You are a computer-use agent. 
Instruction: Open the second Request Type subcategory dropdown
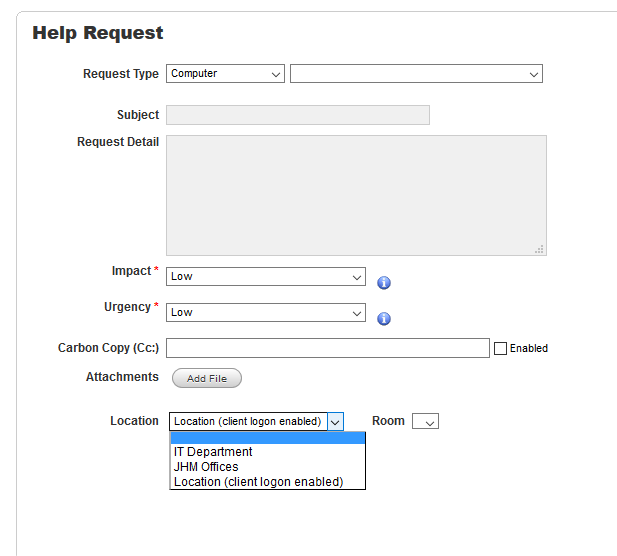(x=416, y=74)
